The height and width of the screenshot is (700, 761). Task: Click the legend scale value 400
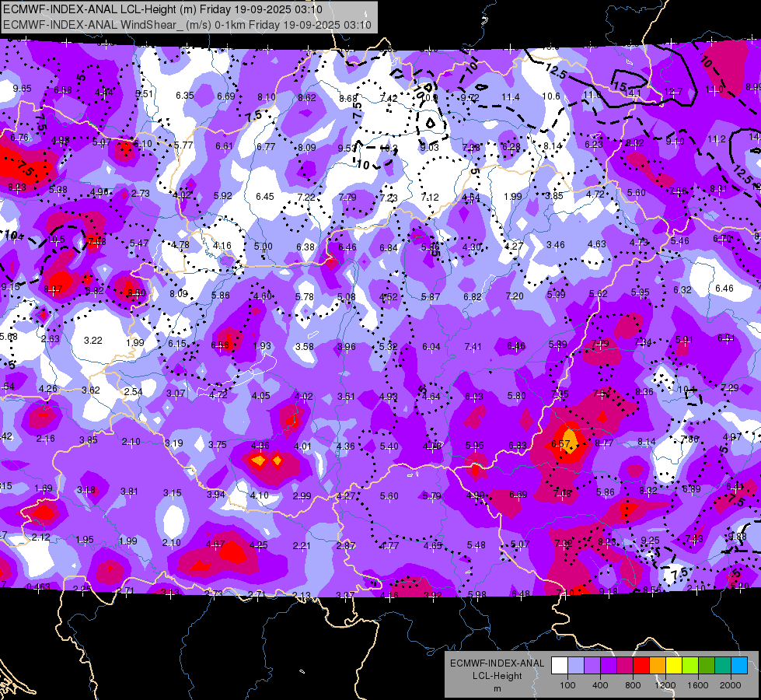coord(600,685)
